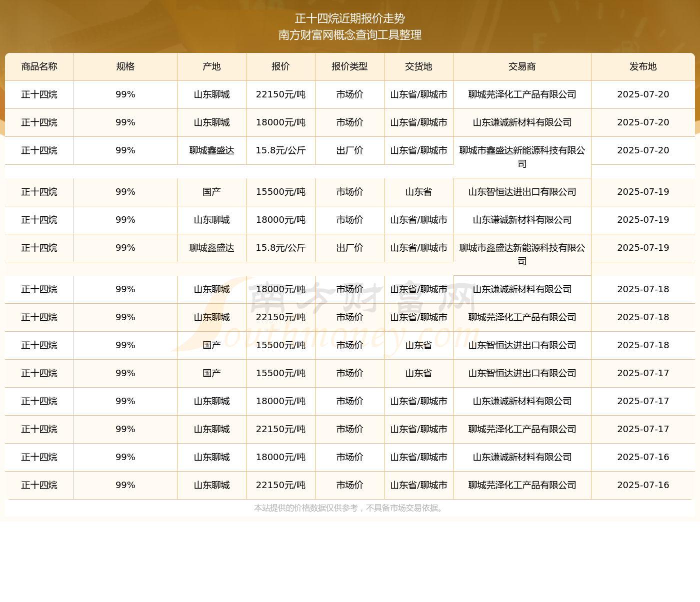
Task: Select 山东谦诚新材料有限公司 in the 2025-07-18 row
Action: point(522,289)
